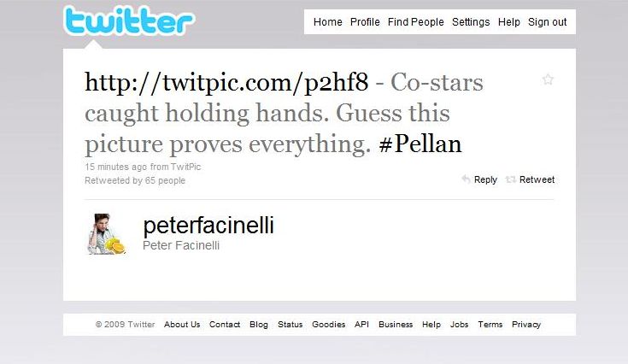Click the #Pellan hashtag
Screen dimensions: 628x364
click(x=420, y=144)
